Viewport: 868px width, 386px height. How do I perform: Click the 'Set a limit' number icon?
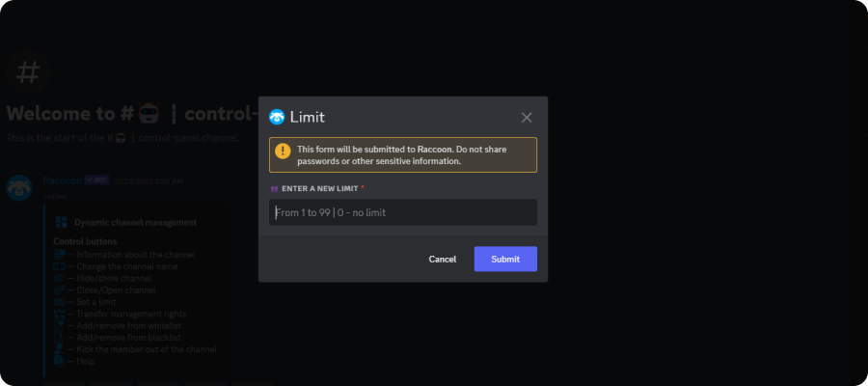[59, 302]
